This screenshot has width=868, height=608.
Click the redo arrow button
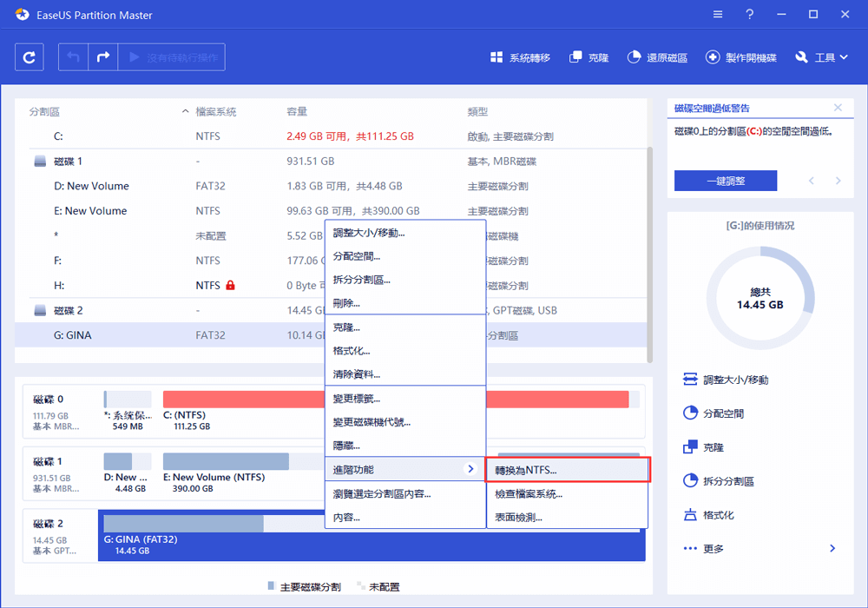pos(103,57)
